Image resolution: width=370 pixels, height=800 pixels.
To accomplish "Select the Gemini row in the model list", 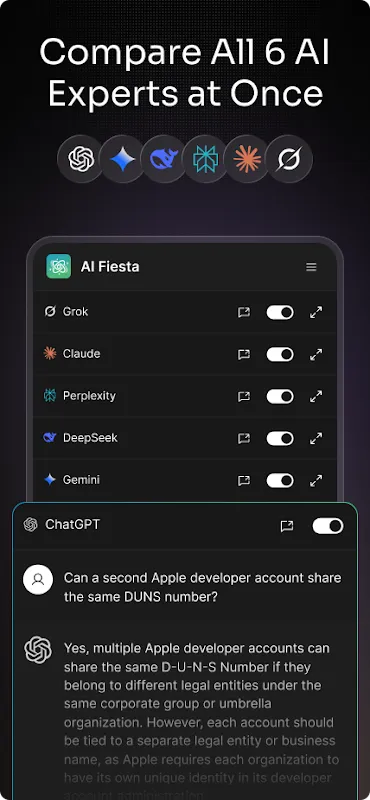I will tap(185, 480).
